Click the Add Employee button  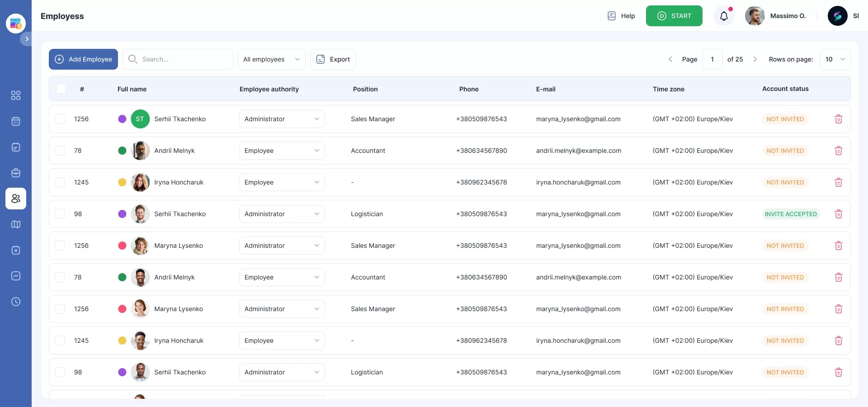coord(83,59)
